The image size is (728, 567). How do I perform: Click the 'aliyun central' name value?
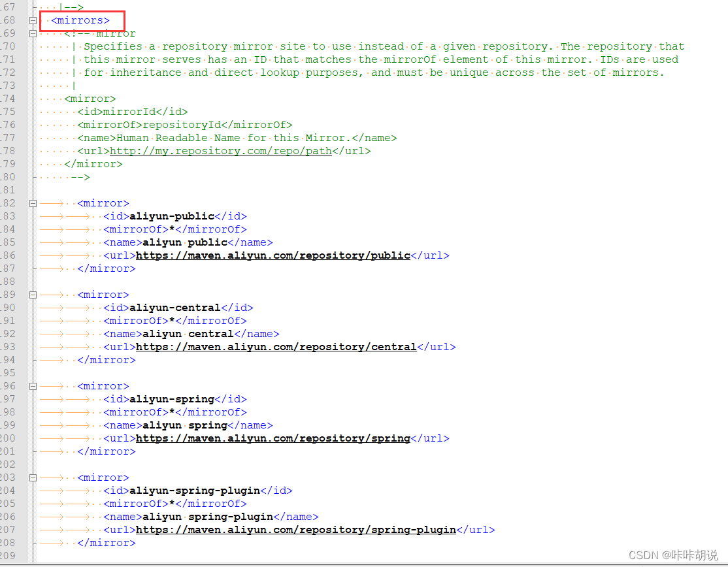pos(188,334)
